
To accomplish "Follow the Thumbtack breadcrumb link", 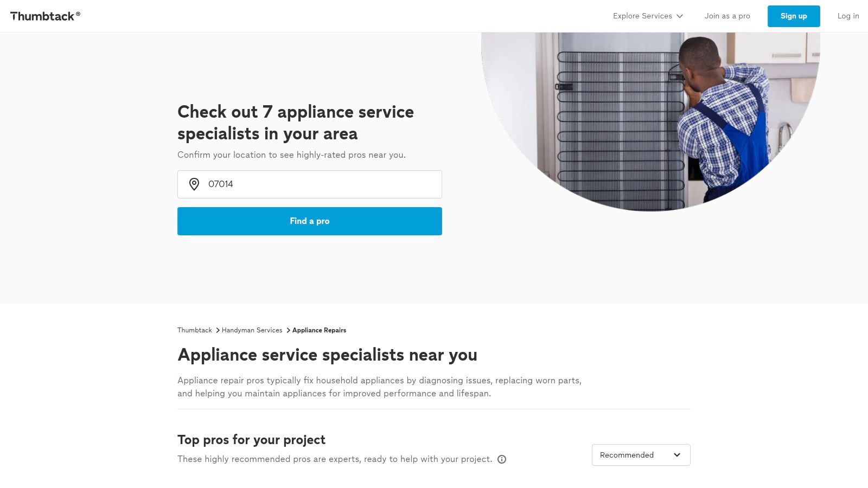I will (194, 330).
